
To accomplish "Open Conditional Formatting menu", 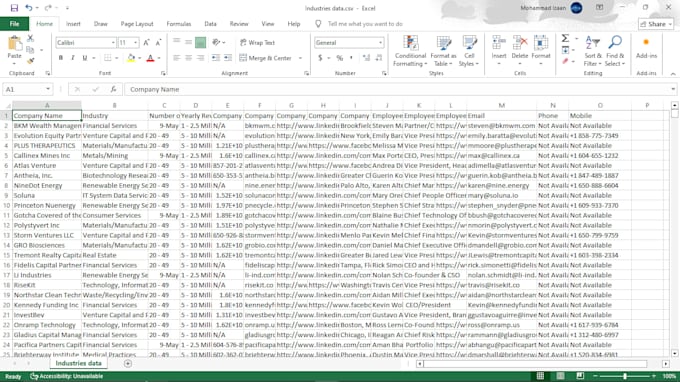I will (x=410, y=51).
